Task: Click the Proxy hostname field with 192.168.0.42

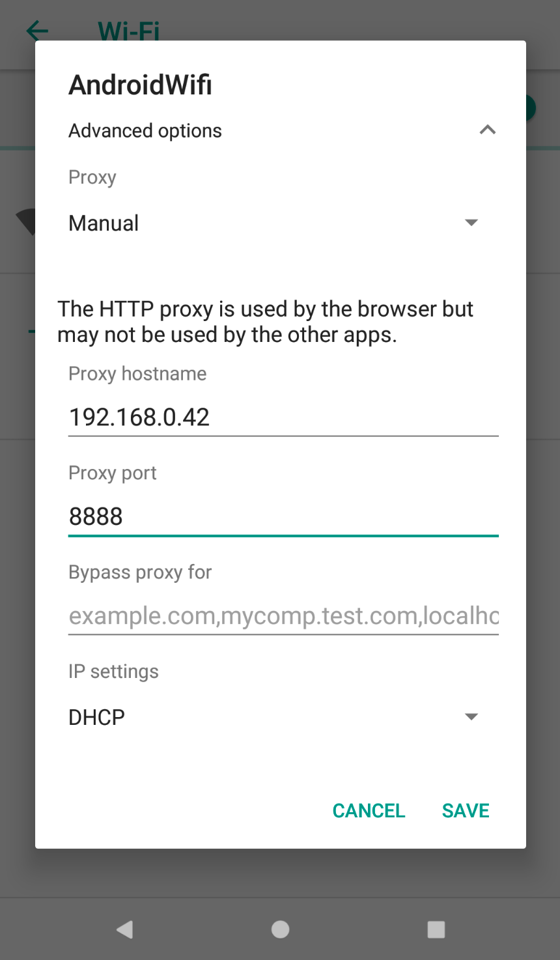Action: pyautogui.click(x=283, y=417)
